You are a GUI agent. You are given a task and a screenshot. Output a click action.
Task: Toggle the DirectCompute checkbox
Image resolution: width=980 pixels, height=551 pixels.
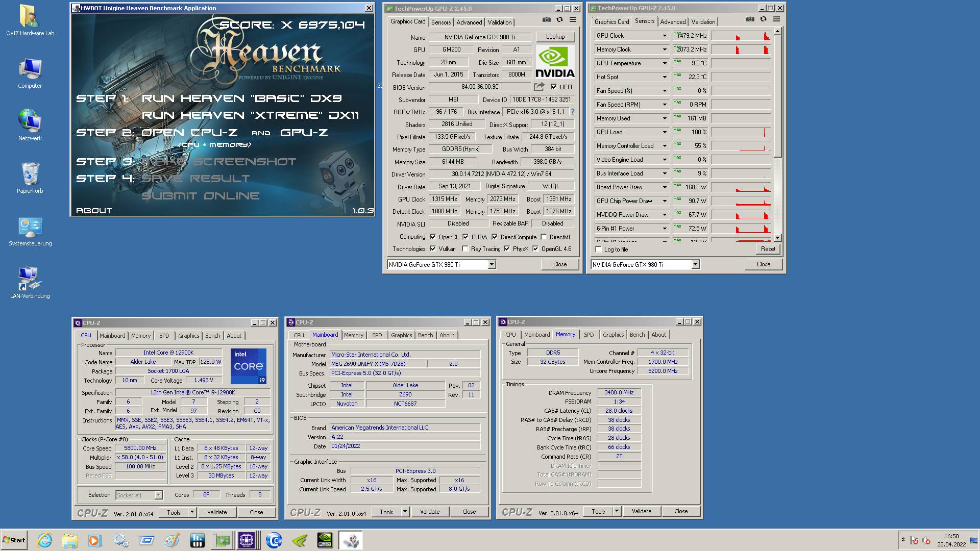click(x=495, y=237)
